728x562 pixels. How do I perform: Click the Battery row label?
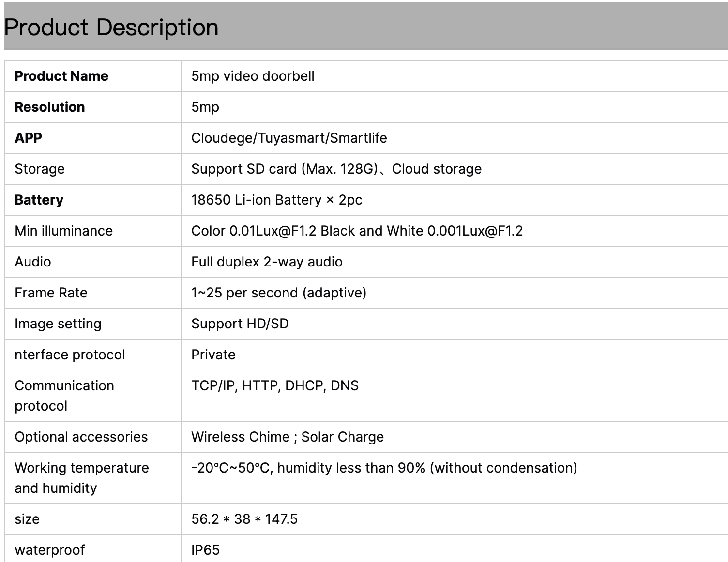39,200
